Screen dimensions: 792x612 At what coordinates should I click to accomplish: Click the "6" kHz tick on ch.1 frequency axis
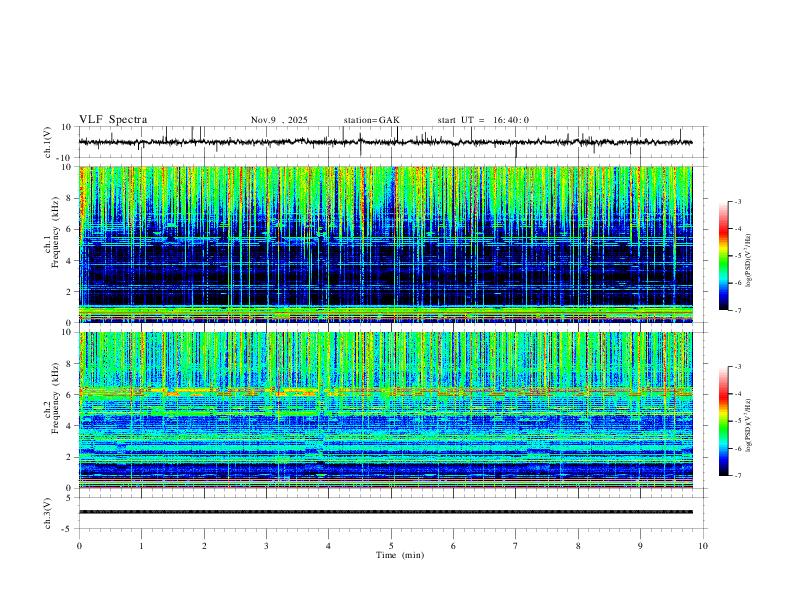tap(69, 229)
